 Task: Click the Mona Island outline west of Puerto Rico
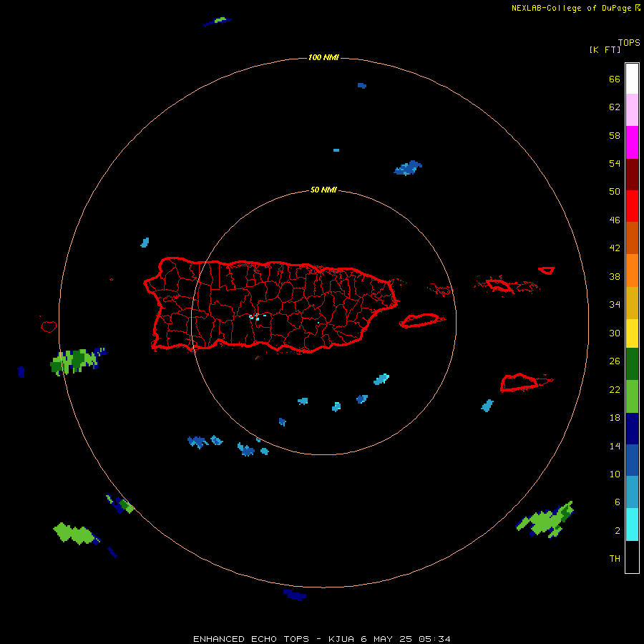click(x=49, y=326)
